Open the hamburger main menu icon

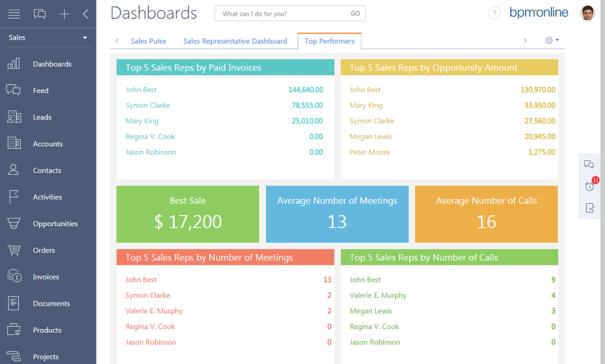tap(14, 14)
